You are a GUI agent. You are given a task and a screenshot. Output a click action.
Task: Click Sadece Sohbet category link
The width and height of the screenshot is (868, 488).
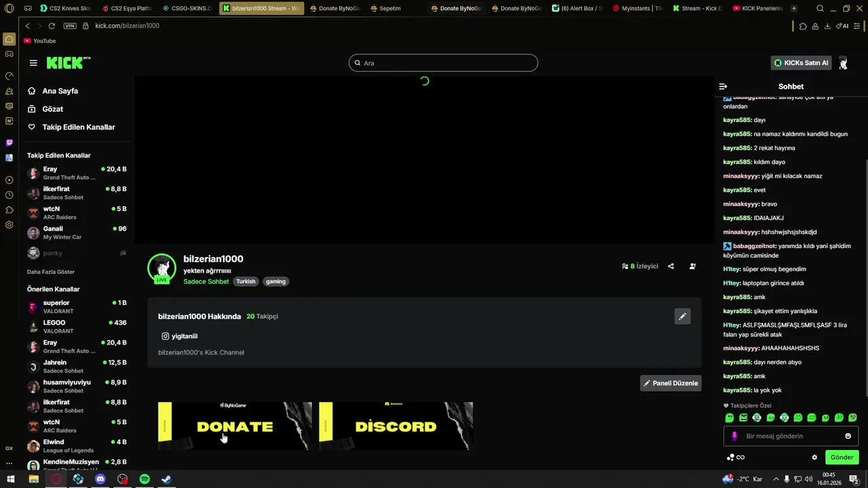click(206, 281)
